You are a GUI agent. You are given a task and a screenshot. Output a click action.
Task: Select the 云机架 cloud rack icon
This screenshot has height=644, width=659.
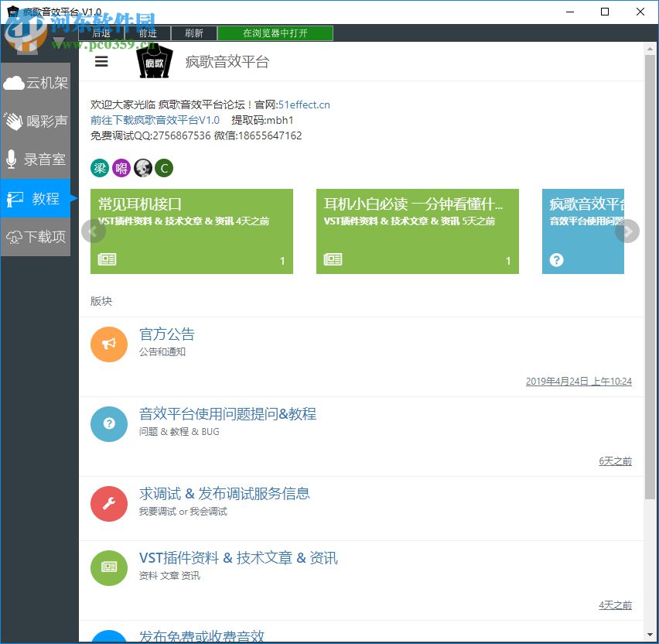pyautogui.click(x=12, y=82)
